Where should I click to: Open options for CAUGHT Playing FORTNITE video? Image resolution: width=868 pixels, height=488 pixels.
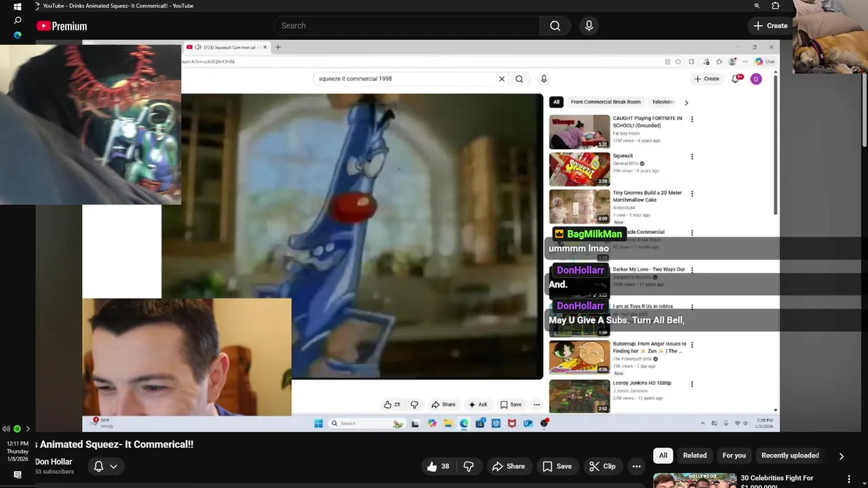(x=692, y=119)
